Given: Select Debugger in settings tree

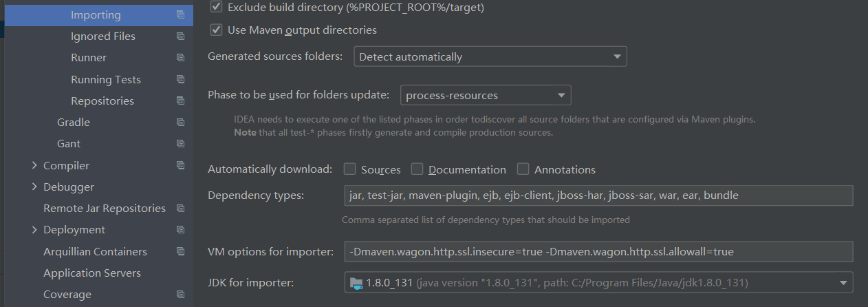Looking at the screenshot, I should tap(69, 187).
